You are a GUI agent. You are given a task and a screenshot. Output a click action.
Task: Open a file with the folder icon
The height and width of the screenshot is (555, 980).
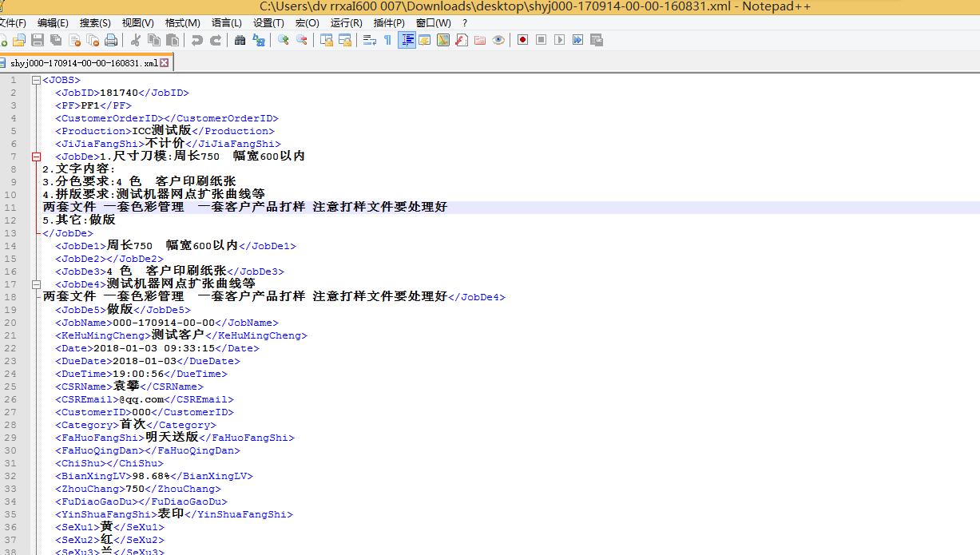click(x=19, y=40)
